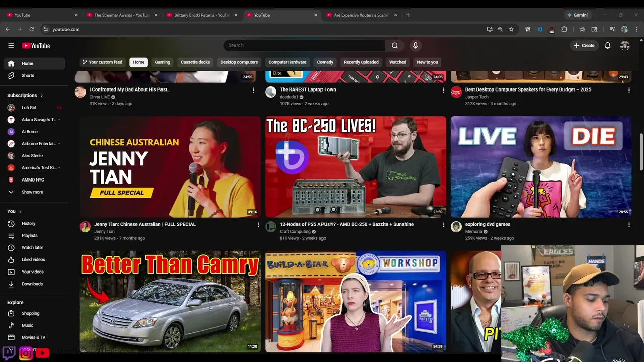Click the site info icon before youtube.com
This screenshot has height=362, width=644.
pyautogui.click(x=46, y=29)
